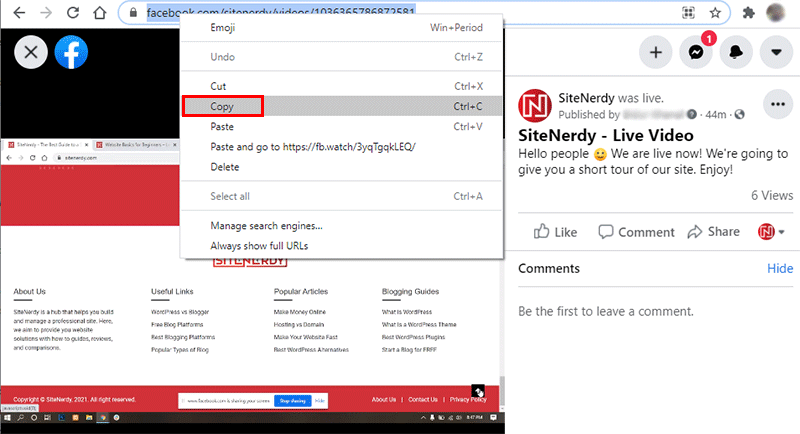Open the SiteNerdy page name link
This screenshot has height=434, width=800.
point(586,98)
